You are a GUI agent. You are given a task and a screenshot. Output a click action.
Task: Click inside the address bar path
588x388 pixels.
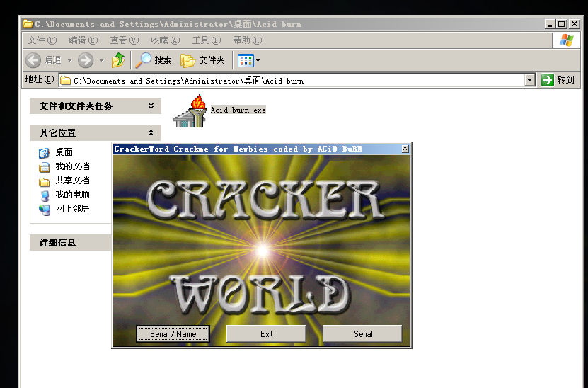pyautogui.click(x=189, y=81)
